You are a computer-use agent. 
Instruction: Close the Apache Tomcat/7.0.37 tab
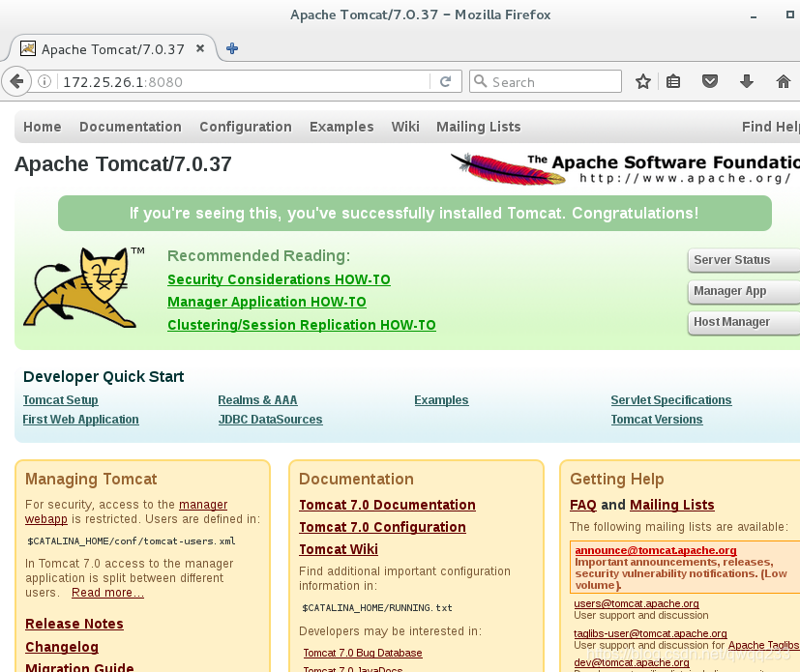[200, 48]
